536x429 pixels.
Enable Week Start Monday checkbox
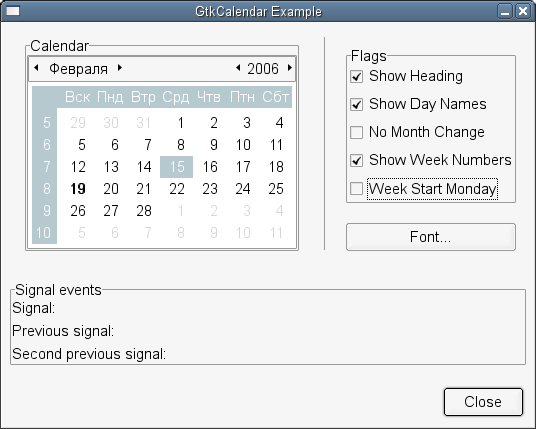click(357, 188)
